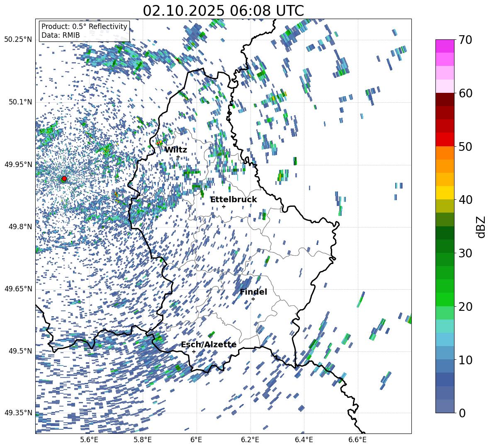The width and height of the screenshot is (491, 448).
Task: Click the 50.1°N latitude label
Action: (21, 102)
